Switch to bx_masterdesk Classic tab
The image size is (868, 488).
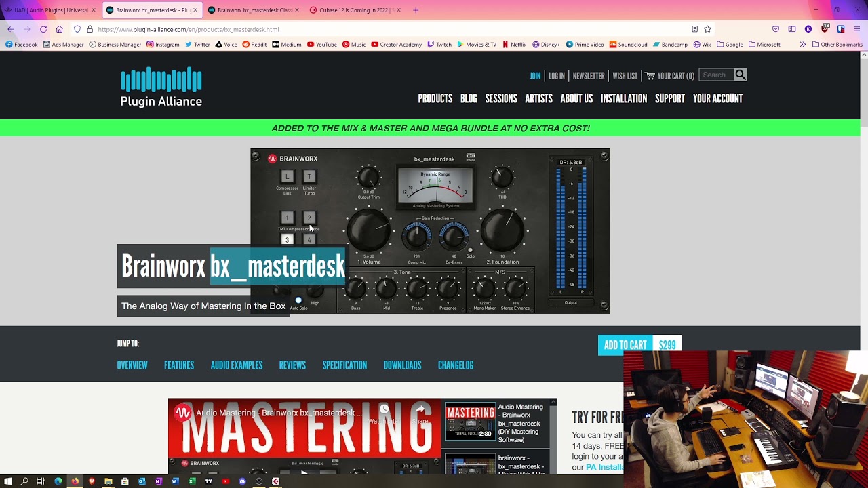pos(254,10)
